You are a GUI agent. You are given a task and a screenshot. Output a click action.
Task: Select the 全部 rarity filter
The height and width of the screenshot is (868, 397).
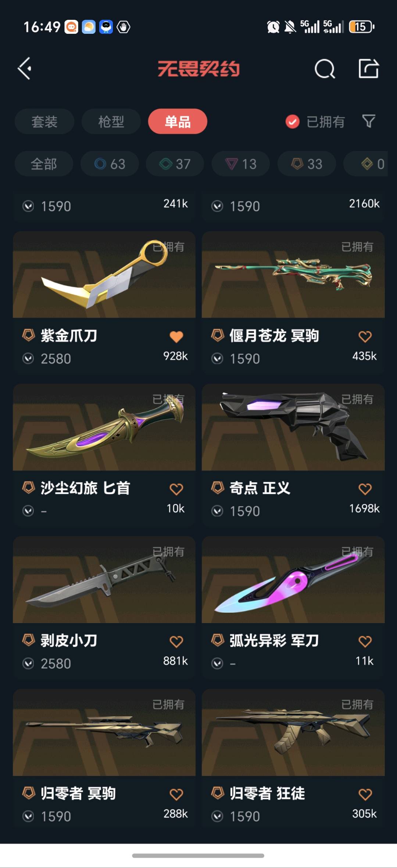coord(44,164)
